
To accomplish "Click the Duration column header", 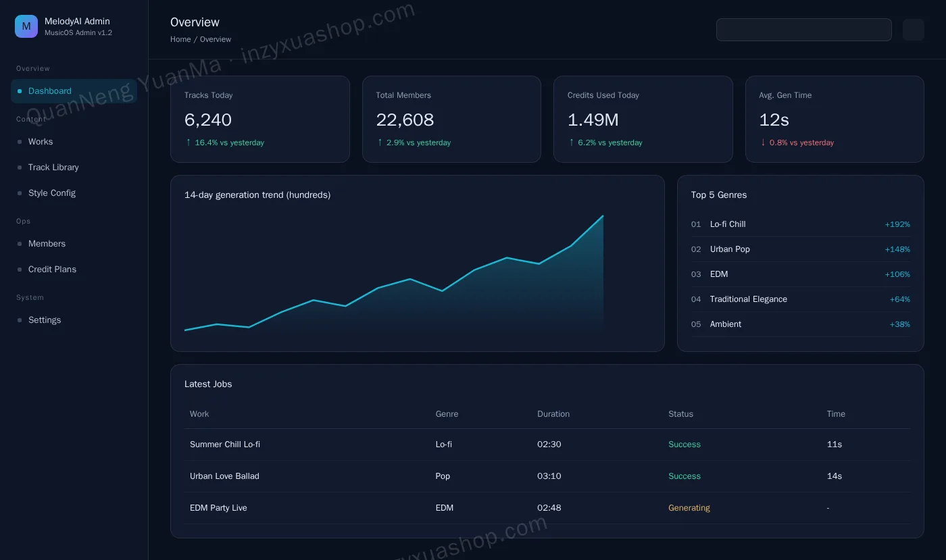I will (x=553, y=414).
